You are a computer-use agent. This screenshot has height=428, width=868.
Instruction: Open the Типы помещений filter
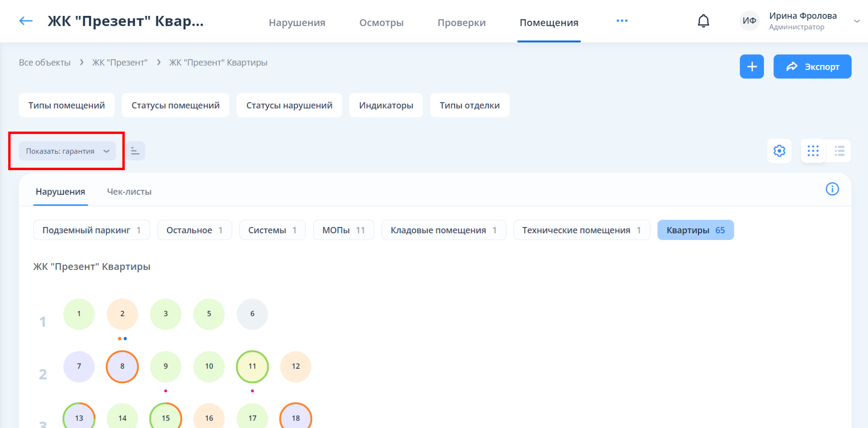(x=66, y=105)
